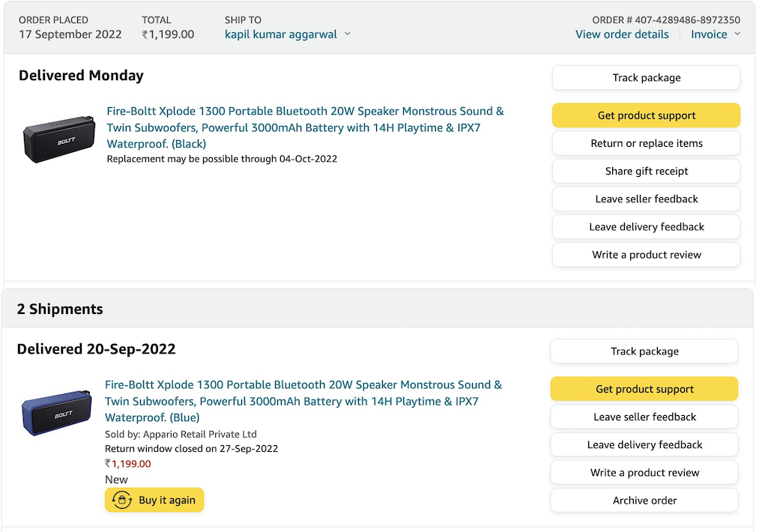
Task: Open View order details link
Action: [x=622, y=34]
